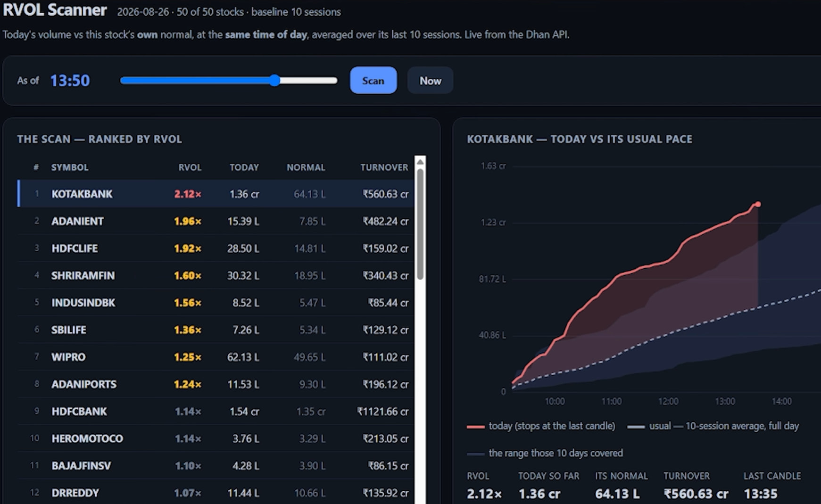Click the ₹560.63 cr turnover summary value

(696, 494)
